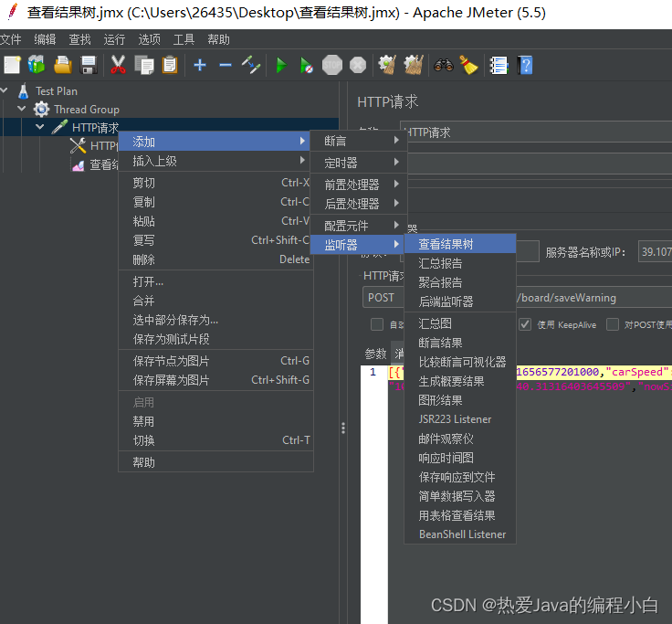Save the test plan with floppy icon
This screenshot has width=672, height=624.
(89, 65)
